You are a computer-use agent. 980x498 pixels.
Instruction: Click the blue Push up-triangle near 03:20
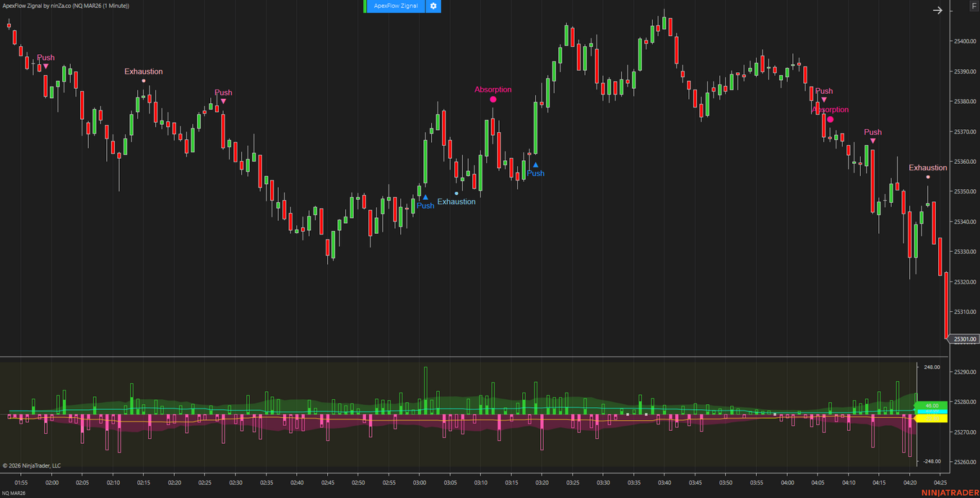(535, 165)
